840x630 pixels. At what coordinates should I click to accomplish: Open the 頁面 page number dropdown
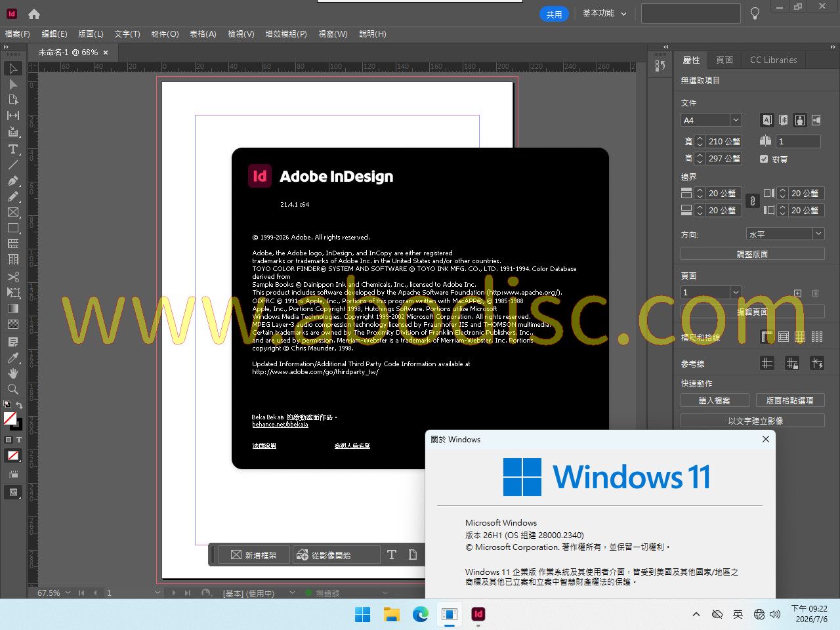tap(736, 293)
